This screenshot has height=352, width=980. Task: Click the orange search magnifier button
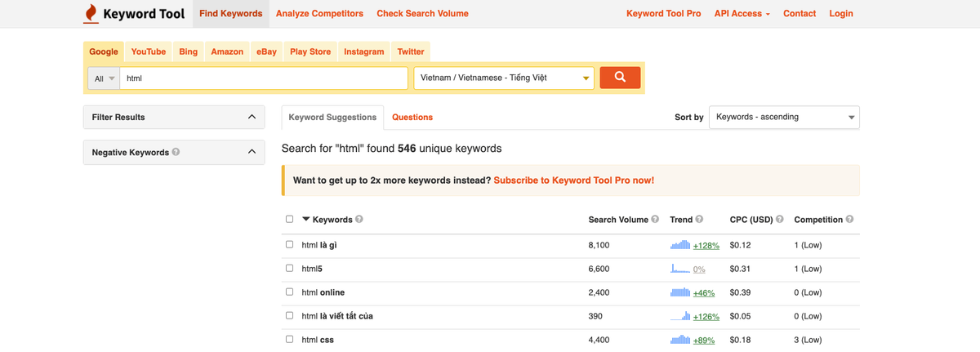coord(620,78)
